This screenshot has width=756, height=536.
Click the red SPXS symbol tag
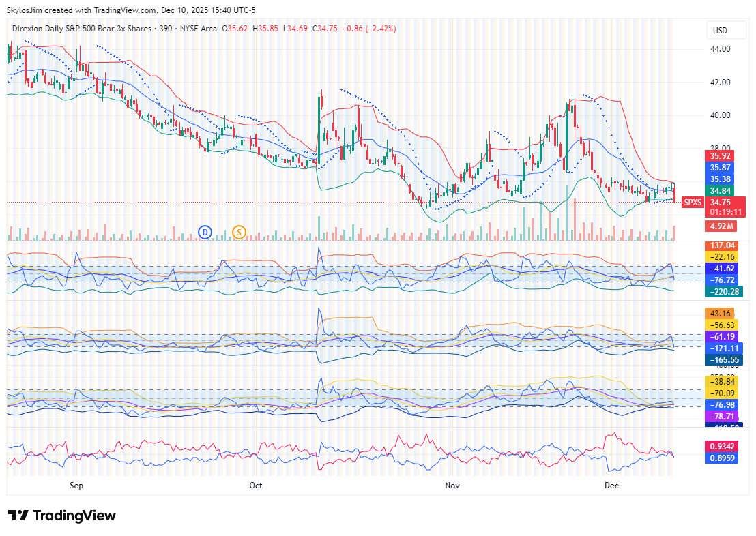tap(693, 202)
